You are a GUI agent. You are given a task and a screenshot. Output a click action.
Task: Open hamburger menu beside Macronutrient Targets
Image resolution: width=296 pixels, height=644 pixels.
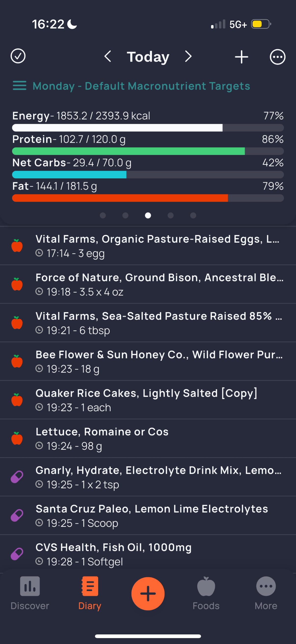click(19, 86)
